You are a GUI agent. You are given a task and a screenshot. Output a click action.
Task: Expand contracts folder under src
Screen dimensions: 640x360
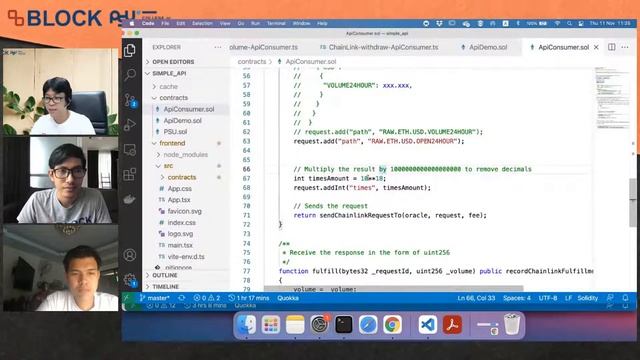(x=182, y=177)
